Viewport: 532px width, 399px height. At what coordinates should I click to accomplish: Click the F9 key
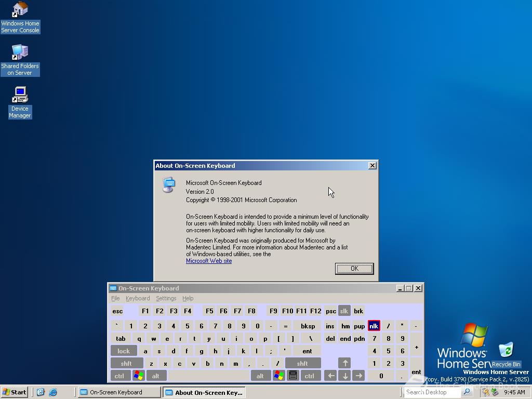click(x=273, y=311)
